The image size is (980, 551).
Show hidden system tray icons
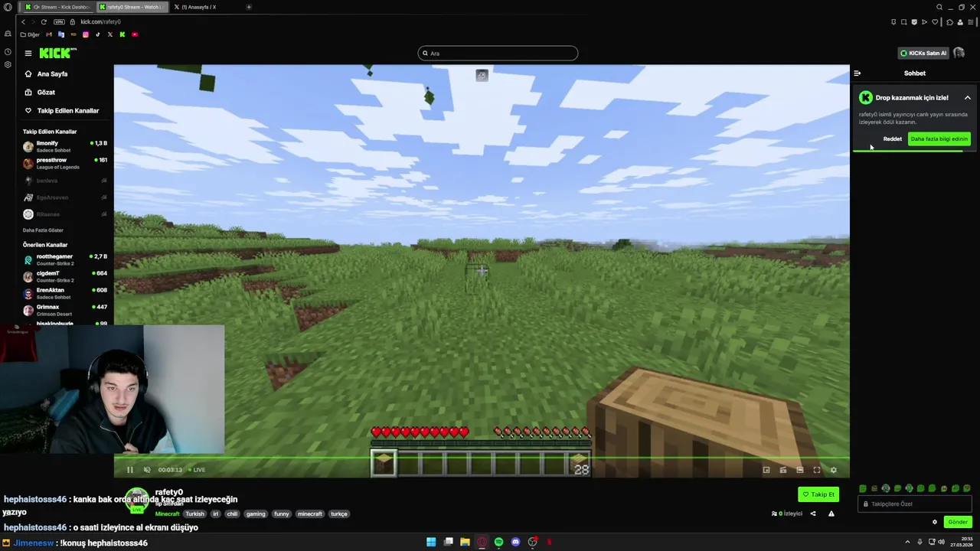[907, 542]
